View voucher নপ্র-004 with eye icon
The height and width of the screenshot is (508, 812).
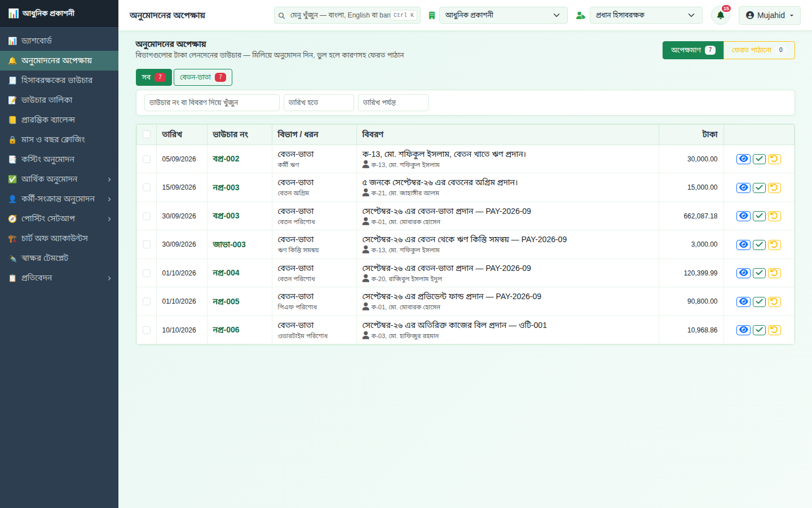pos(743,273)
